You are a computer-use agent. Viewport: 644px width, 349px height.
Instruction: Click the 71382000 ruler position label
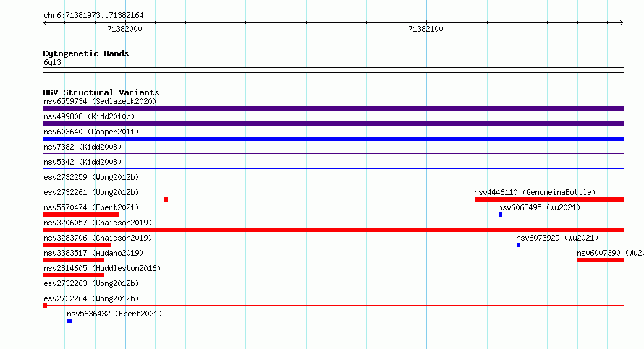pos(124,29)
